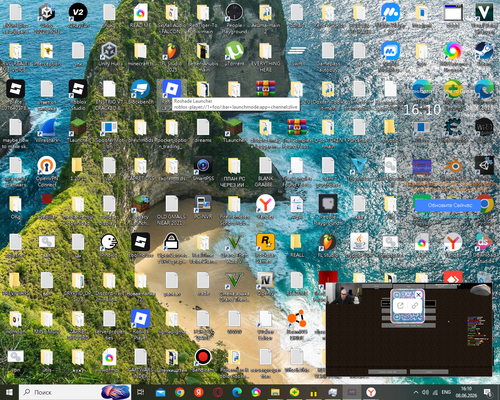
Task: Open the Unity Hub shortcut
Action: point(109,52)
